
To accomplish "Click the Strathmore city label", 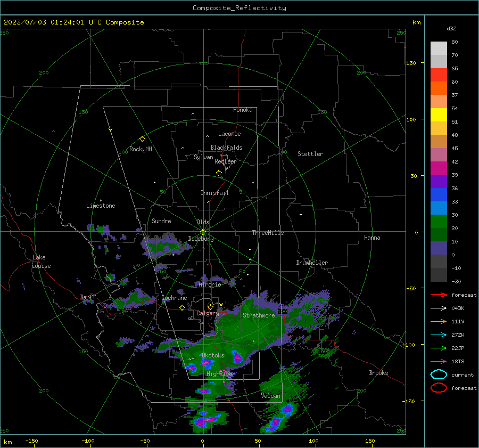I will tap(259, 315).
